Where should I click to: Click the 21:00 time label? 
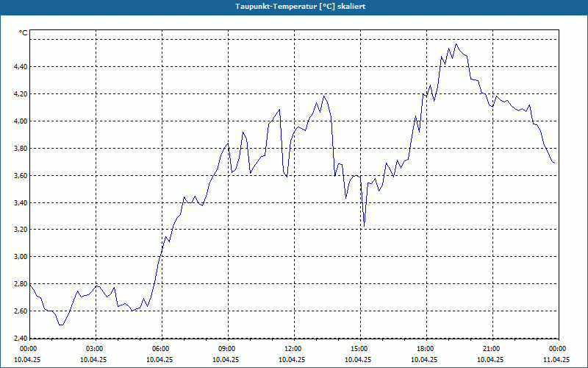[x=492, y=349]
